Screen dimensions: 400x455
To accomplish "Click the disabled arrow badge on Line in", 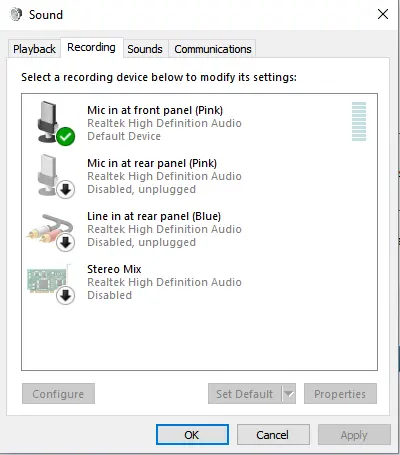I will tap(65, 242).
